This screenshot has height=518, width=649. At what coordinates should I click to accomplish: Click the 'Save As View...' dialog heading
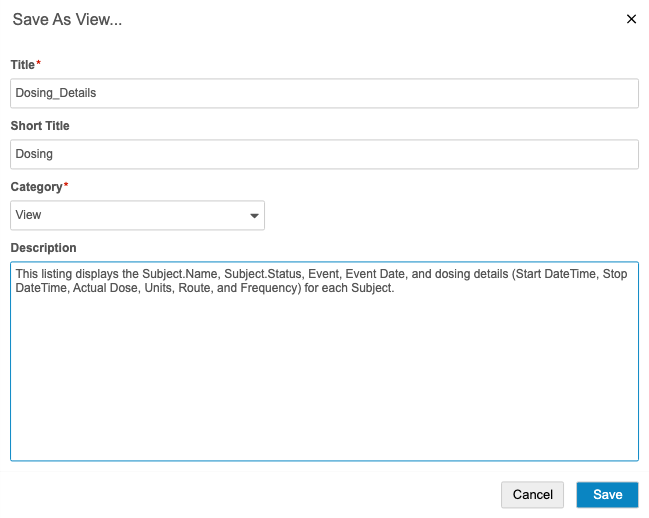[x=67, y=19]
